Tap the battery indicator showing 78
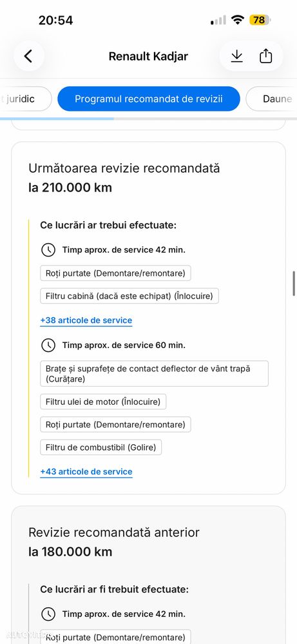Screen dimensions: 297x644 tap(260, 20)
